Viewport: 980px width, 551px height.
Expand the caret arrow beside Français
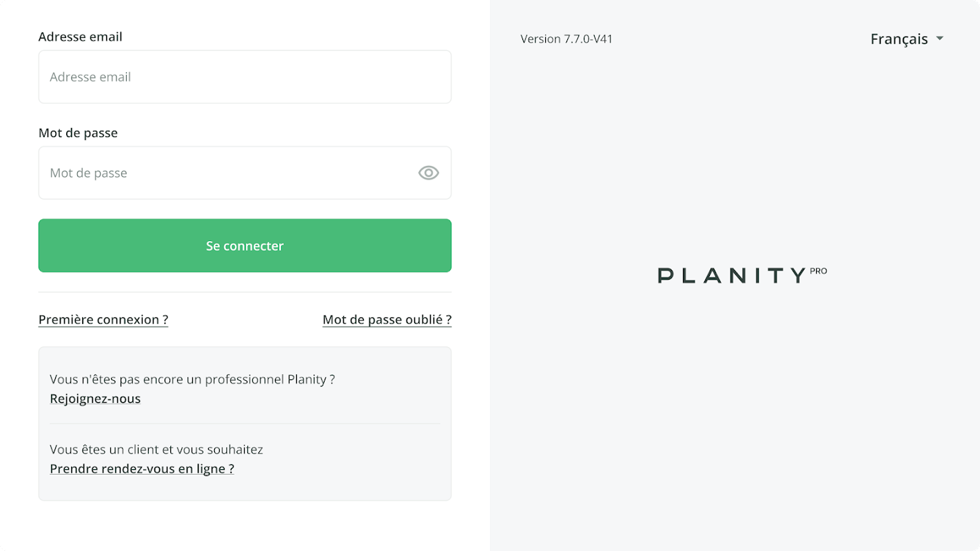pos(939,39)
